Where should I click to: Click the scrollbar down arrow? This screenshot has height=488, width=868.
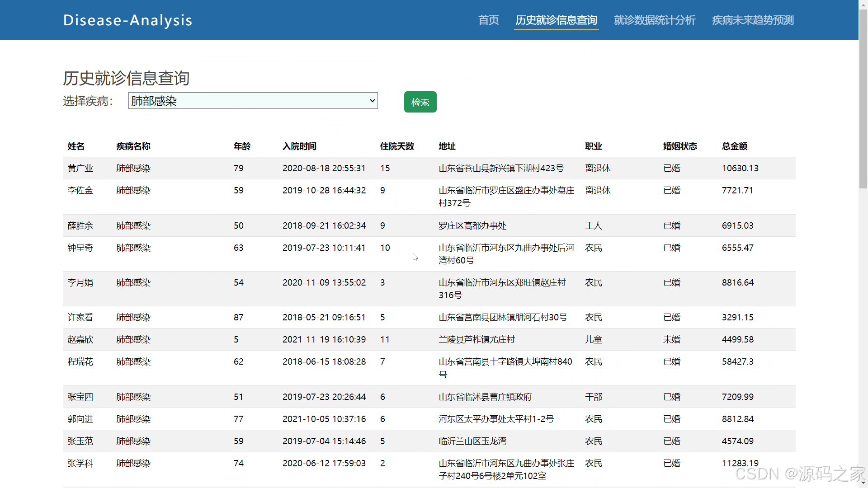point(863,483)
